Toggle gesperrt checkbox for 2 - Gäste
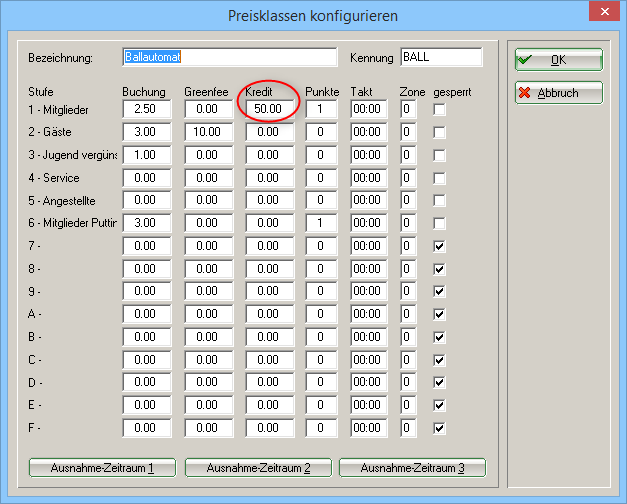The image size is (627, 504). 439,132
